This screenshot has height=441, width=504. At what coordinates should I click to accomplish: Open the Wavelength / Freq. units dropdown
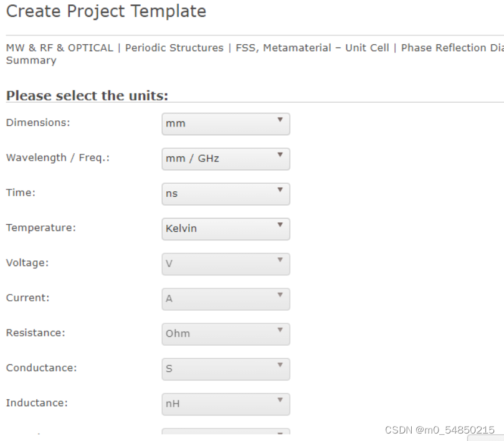225,158
